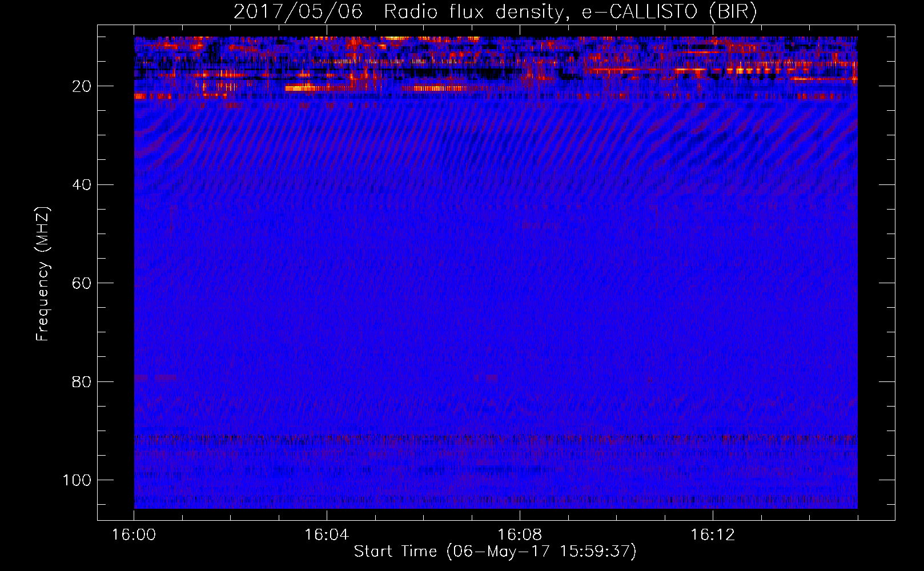
Task: Click the '16:08' time tick label
Action: [520, 535]
